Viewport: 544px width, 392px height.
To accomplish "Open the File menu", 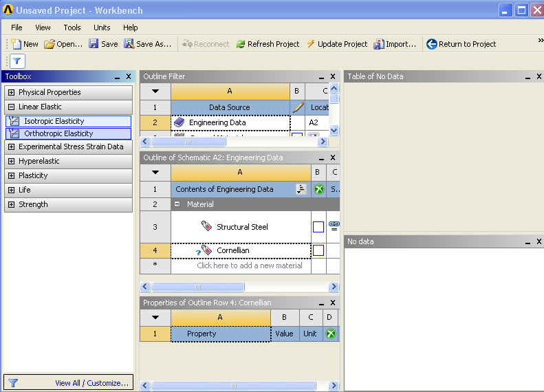I will tap(17, 28).
